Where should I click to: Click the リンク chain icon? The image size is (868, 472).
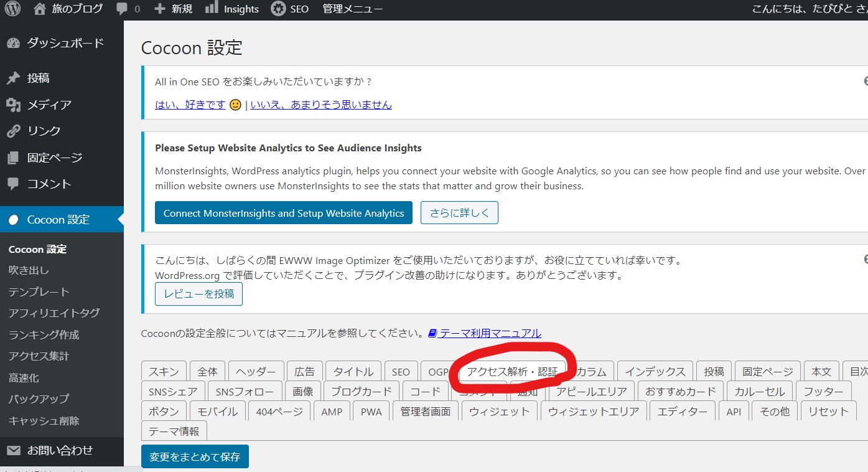pyautogui.click(x=13, y=131)
